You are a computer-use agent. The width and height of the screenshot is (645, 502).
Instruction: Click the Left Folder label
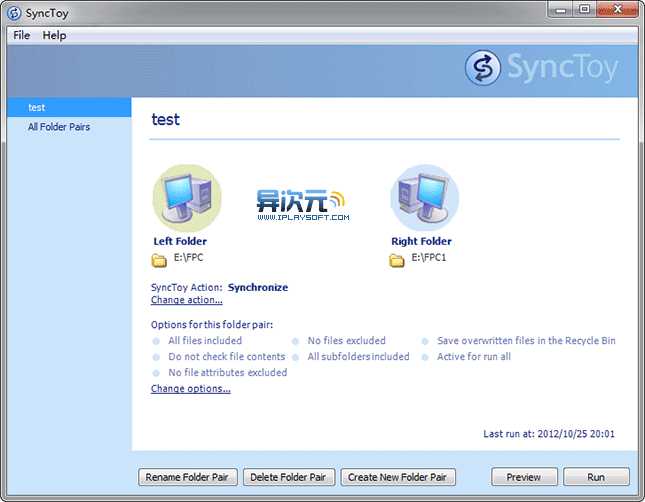(x=180, y=242)
